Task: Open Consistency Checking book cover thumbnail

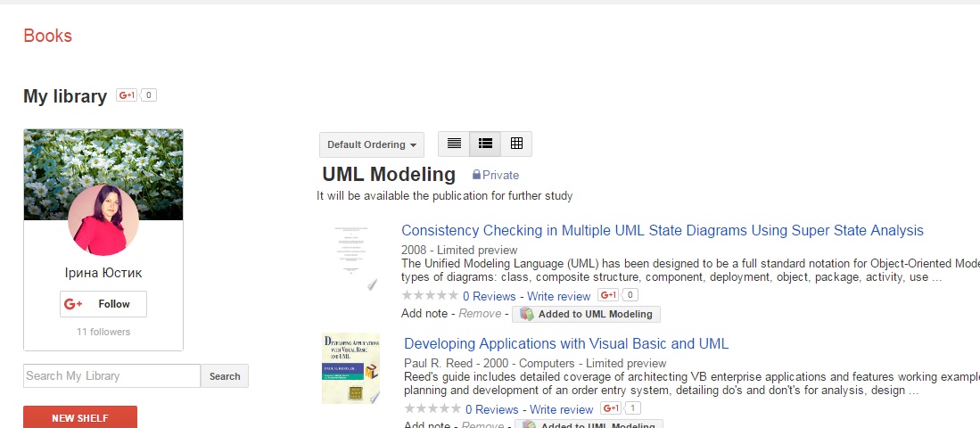Action: [x=351, y=258]
